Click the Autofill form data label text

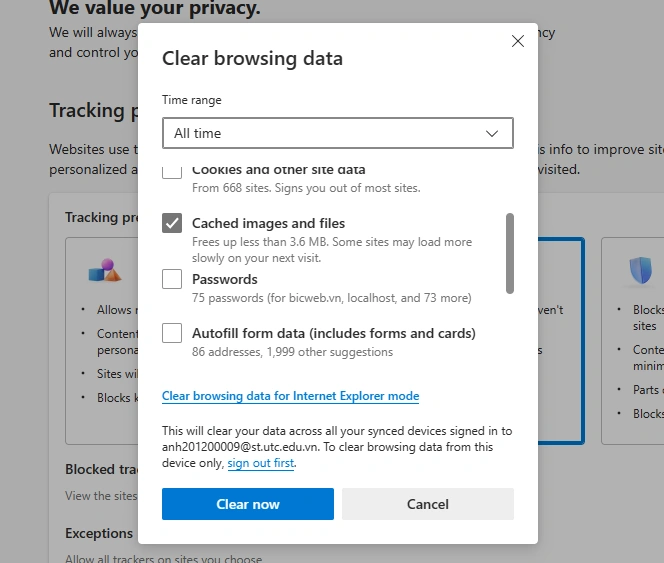click(x=334, y=333)
